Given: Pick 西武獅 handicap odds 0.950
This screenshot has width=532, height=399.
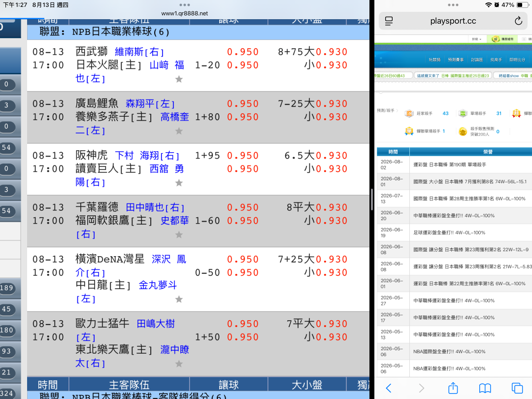Looking at the screenshot, I should click(243, 52).
